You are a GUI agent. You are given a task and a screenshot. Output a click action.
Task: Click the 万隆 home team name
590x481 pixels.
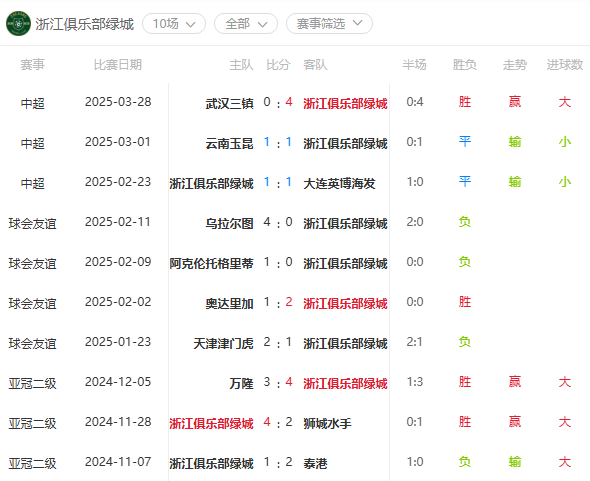coord(242,384)
